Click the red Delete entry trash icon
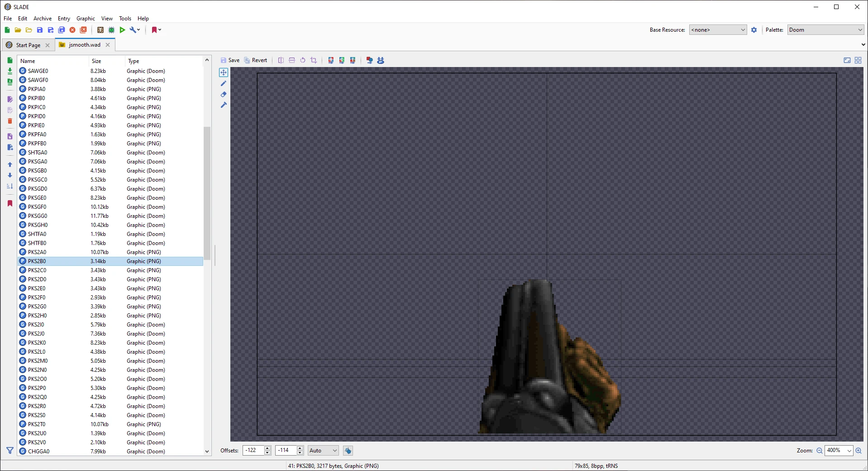 pyautogui.click(x=10, y=121)
